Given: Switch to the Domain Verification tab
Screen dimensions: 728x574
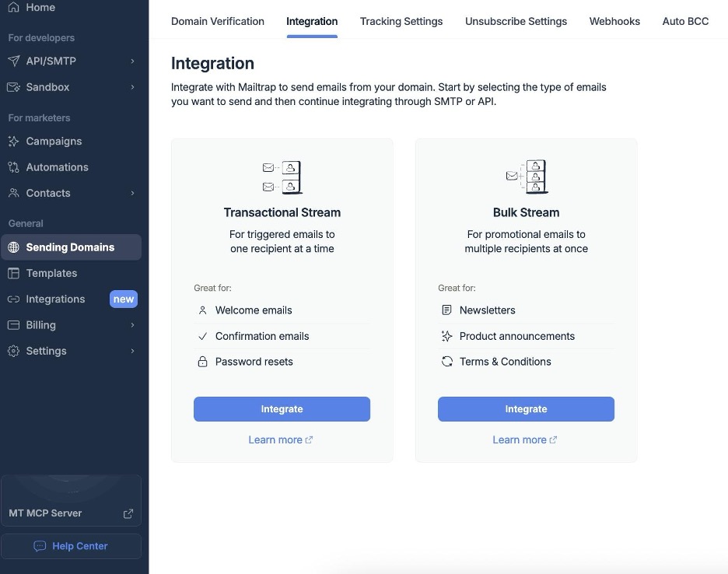Looking at the screenshot, I should point(218,21).
